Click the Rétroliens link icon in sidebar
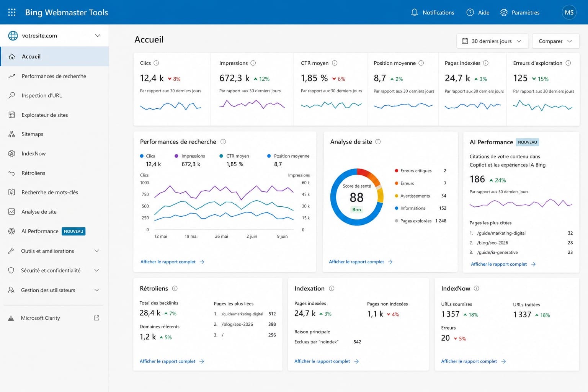Viewport: 588px width, 392px height. [12, 173]
